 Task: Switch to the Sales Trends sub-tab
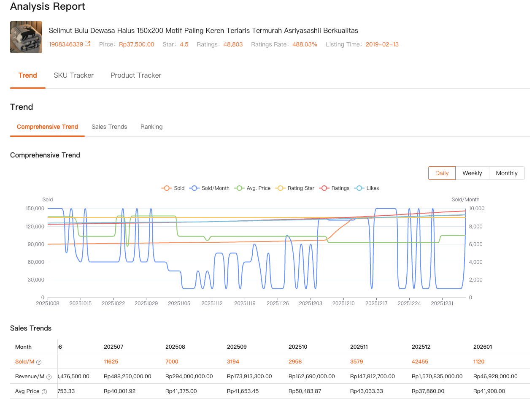tap(109, 127)
